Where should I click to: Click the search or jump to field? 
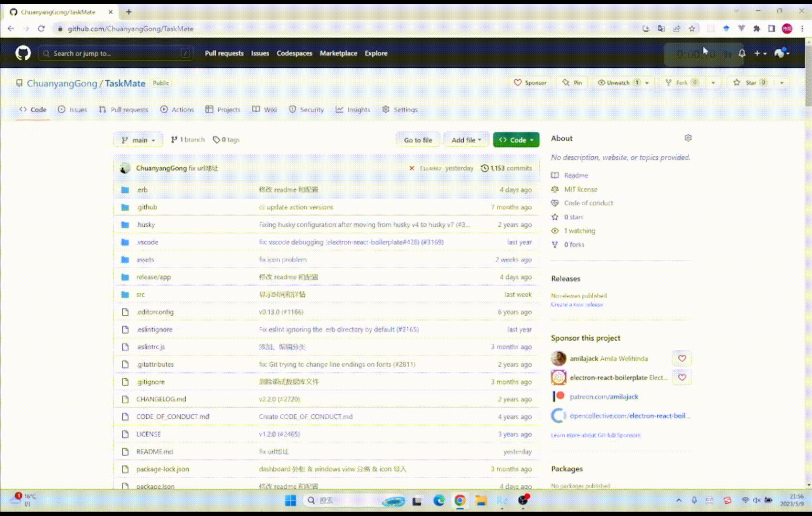tap(115, 53)
